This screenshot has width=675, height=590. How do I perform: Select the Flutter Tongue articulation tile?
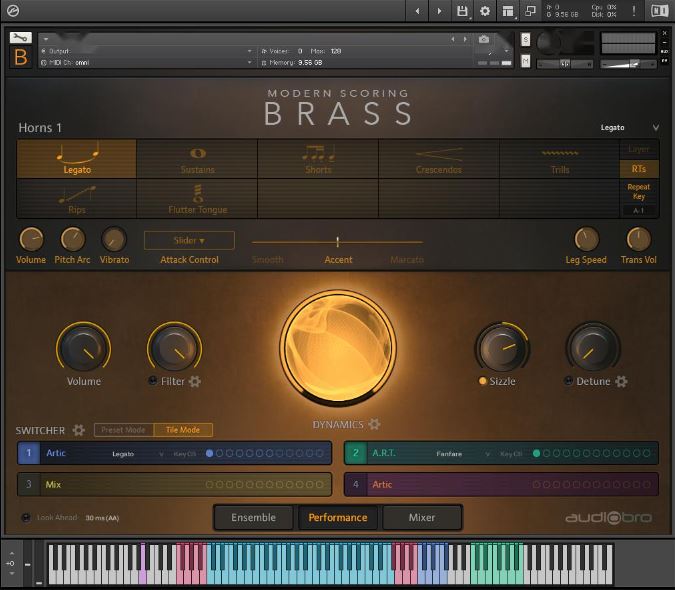pos(197,199)
